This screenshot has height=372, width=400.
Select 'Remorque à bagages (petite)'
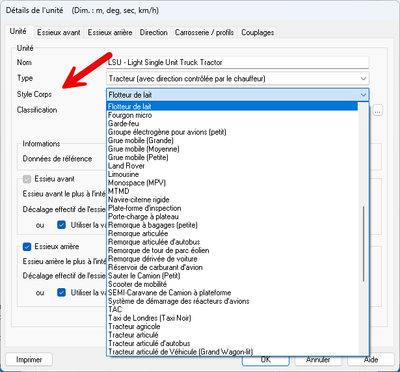click(232, 225)
